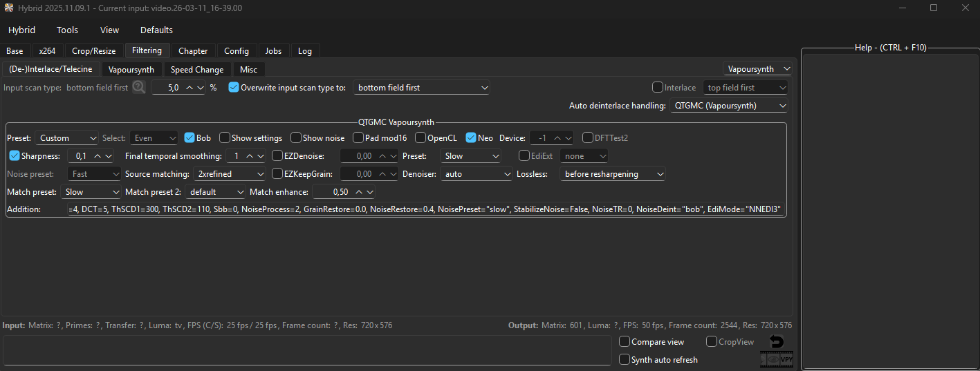
Task: Expand the Source matching dropdown
Action: click(229, 174)
